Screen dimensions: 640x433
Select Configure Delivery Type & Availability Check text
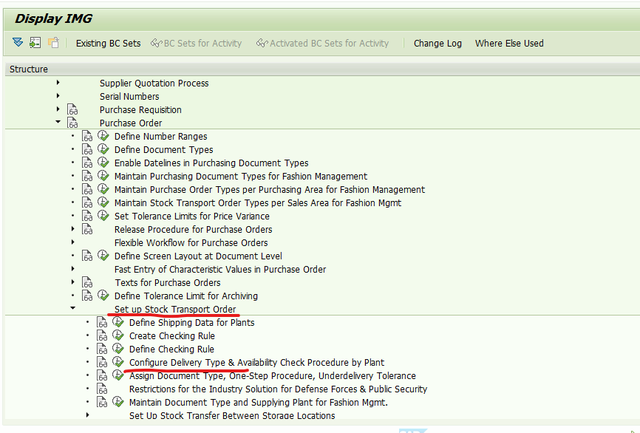coord(257,362)
